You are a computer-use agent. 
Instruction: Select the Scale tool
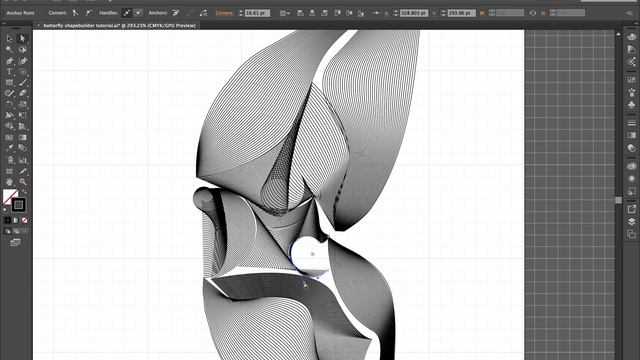pyautogui.click(x=23, y=104)
